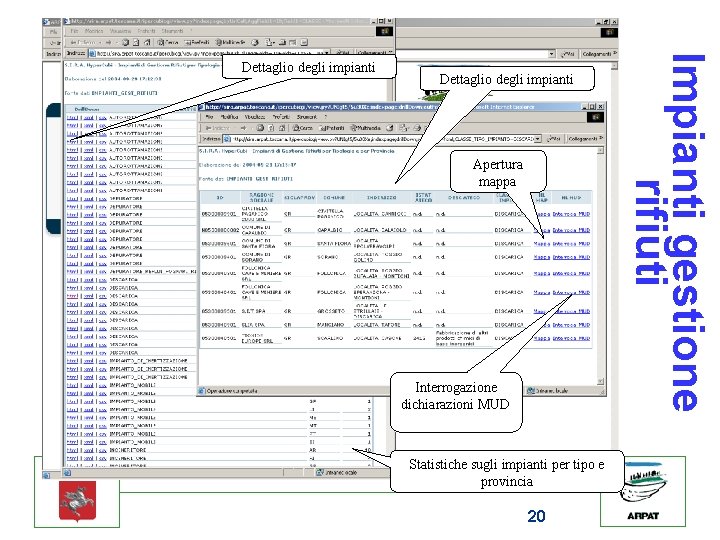Viewport: 720px width, 540px height.
Task: Click Collegamenti in the front detail window
Action: [x=585, y=139]
